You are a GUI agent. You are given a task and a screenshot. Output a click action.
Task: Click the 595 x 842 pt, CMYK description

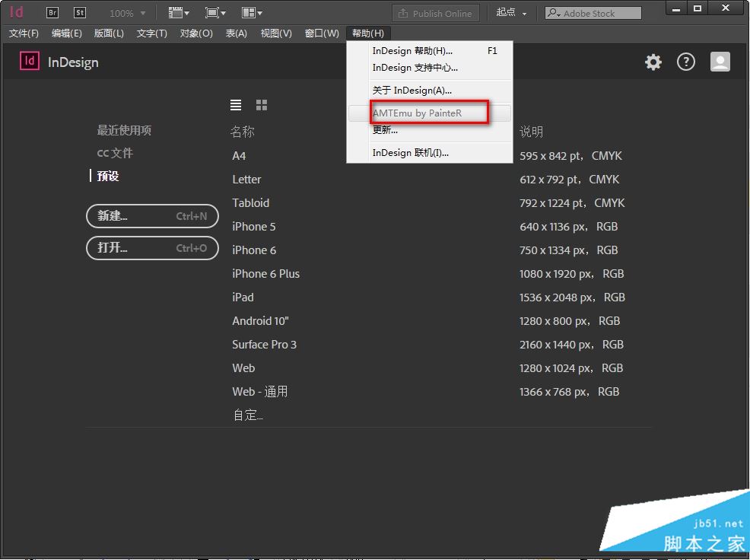tap(570, 156)
